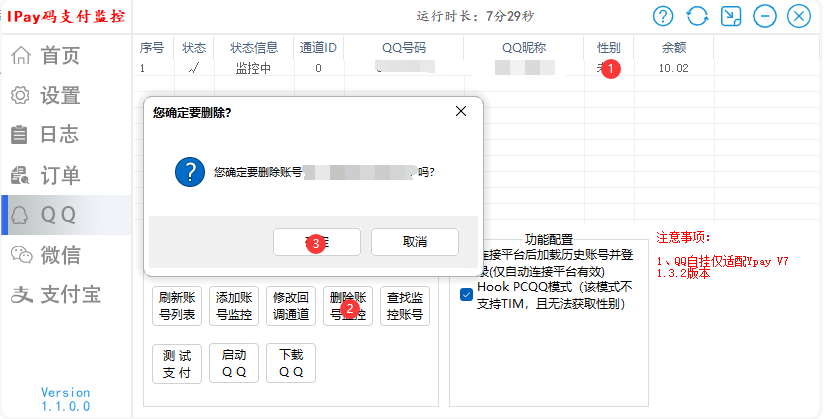
Task: Select the 监控中 status cell
Action: tap(253, 68)
